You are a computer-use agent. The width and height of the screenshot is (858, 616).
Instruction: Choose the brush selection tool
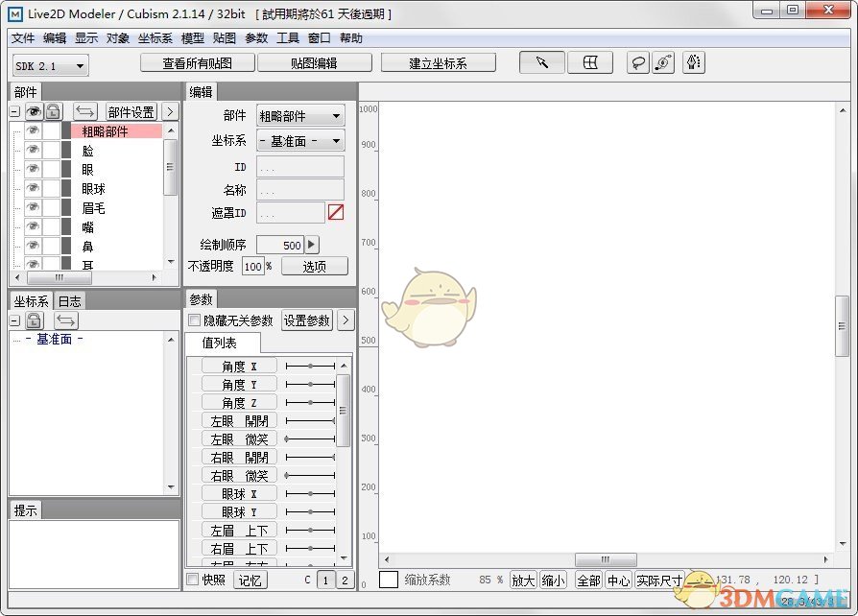click(694, 62)
